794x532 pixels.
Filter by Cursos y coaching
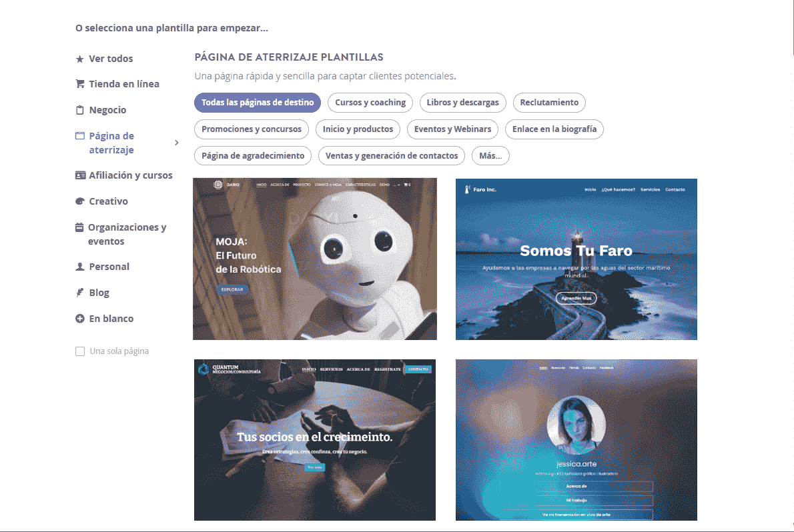tap(370, 102)
